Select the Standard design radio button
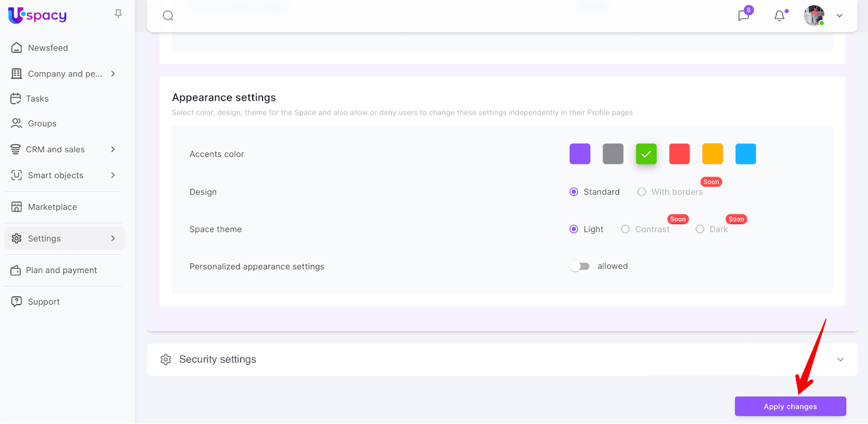 [x=574, y=192]
